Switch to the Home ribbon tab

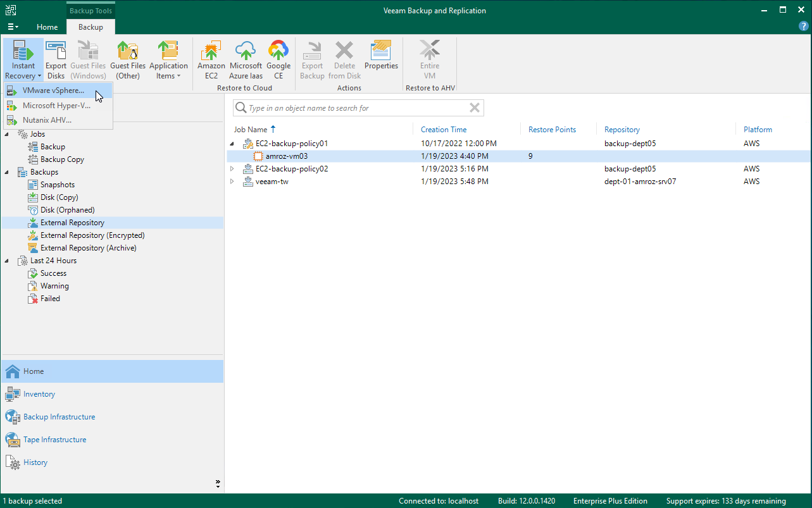click(x=47, y=27)
